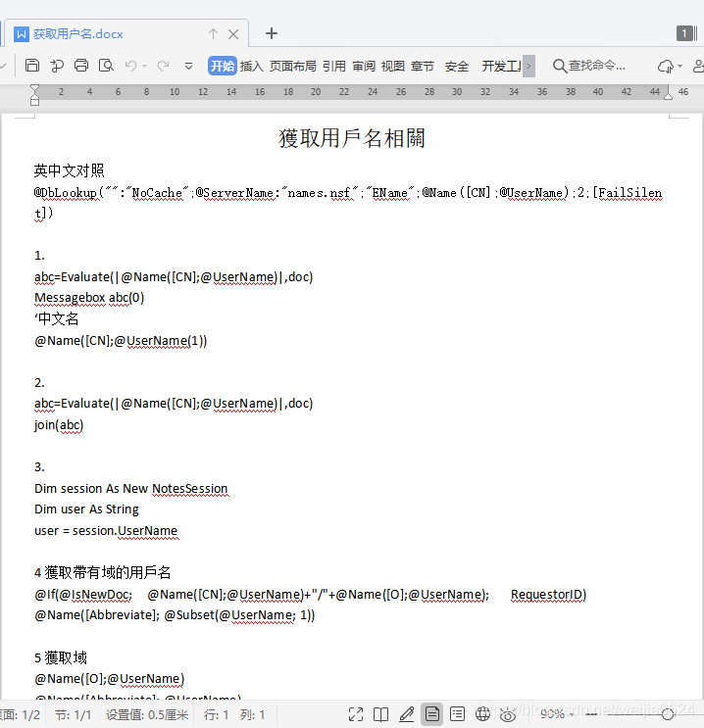The height and width of the screenshot is (728, 704).
Task: Open the 安全 ribbon tab
Action: click(x=456, y=66)
